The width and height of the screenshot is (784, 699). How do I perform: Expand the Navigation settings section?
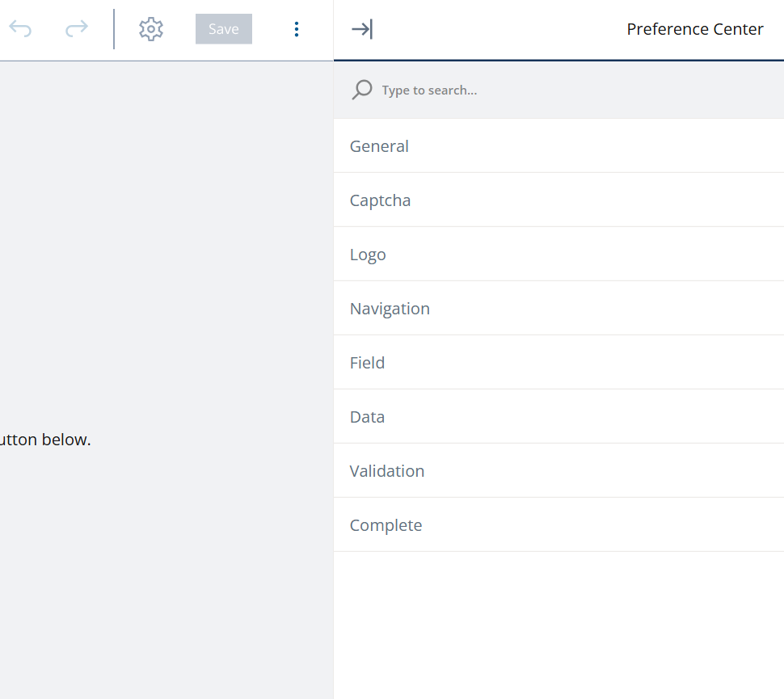click(x=390, y=308)
